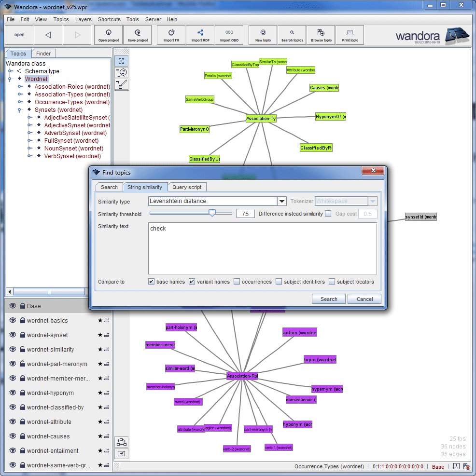476x476 pixels.
Task: Cancel the Find topics dialog
Action: click(x=364, y=299)
